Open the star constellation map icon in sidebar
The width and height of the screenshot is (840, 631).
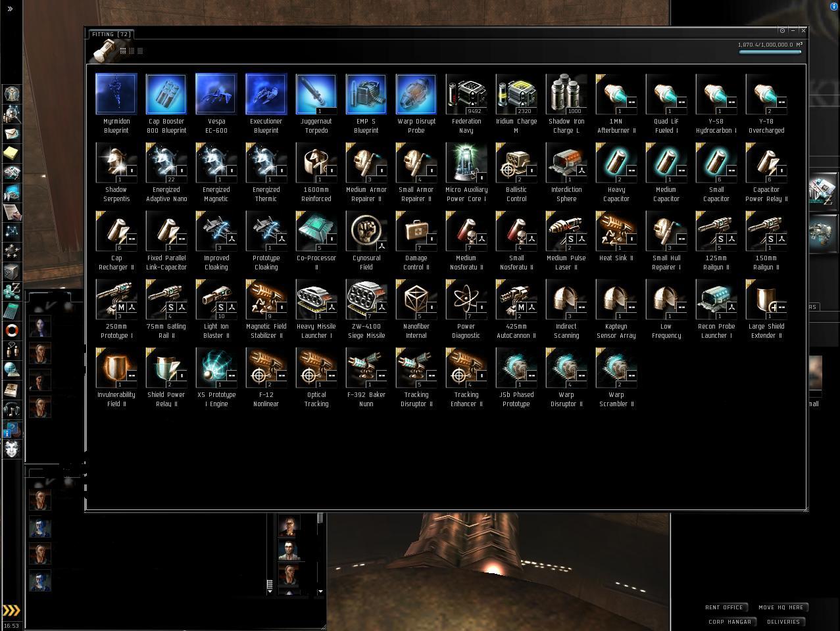(12, 231)
